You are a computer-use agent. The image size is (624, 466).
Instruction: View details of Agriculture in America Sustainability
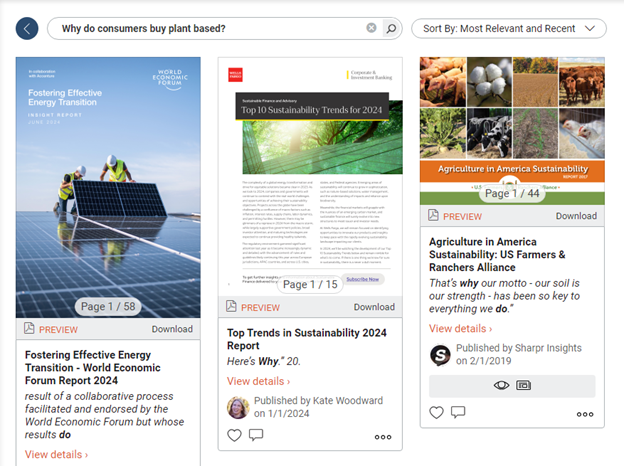pyautogui.click(x=461, y=329)
